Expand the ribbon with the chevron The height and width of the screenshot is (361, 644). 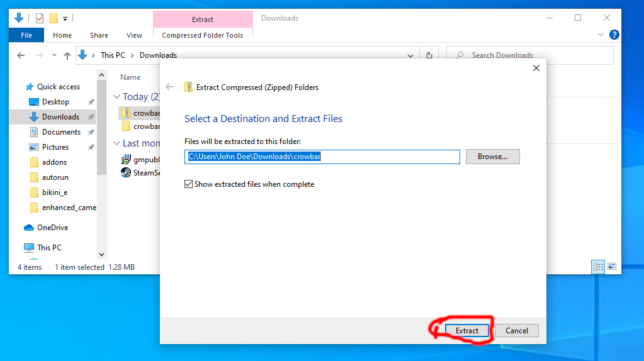click(601, 35)
